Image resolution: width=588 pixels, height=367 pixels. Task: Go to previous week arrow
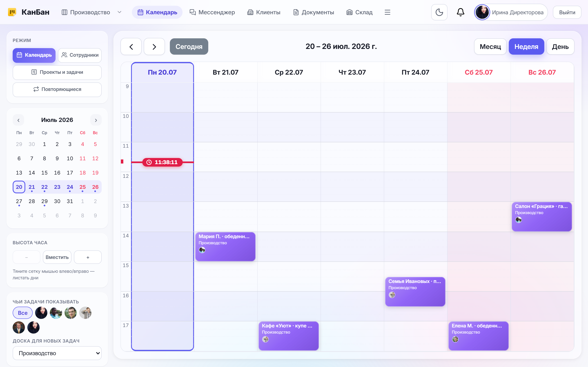[131, 47]
